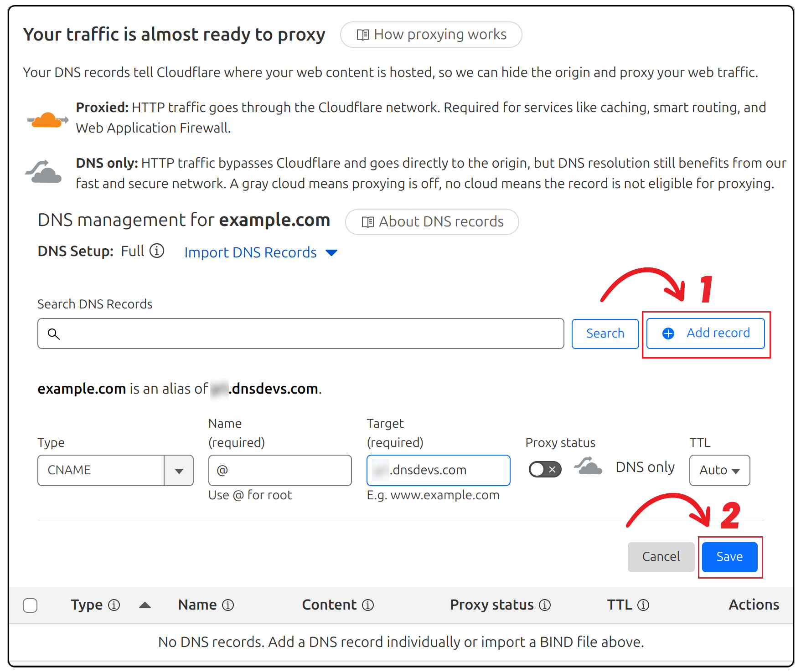Save the new DNS record
Image resolution: width=801 pixels, height=672 pixels.
tap(729, 557)
